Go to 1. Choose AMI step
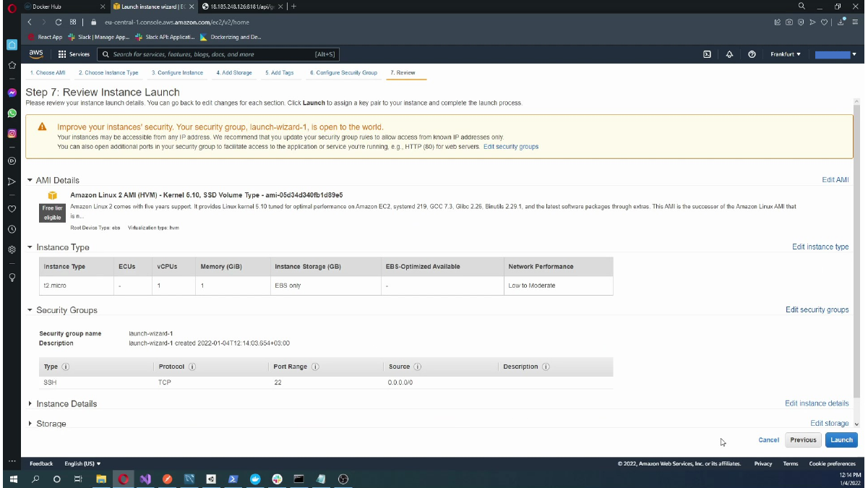Image resolution: width=868 pixels, height=488 pixels. tap(48, 73)
